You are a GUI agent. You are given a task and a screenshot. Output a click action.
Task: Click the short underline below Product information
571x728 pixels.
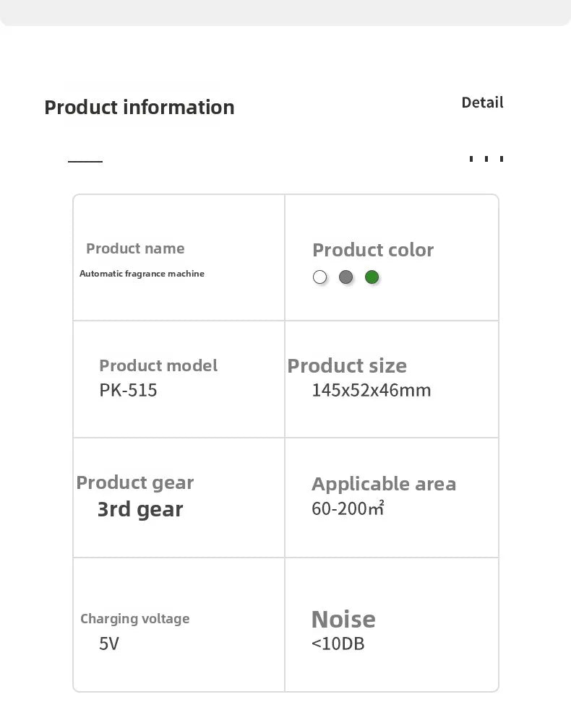(x=85, y=161)
